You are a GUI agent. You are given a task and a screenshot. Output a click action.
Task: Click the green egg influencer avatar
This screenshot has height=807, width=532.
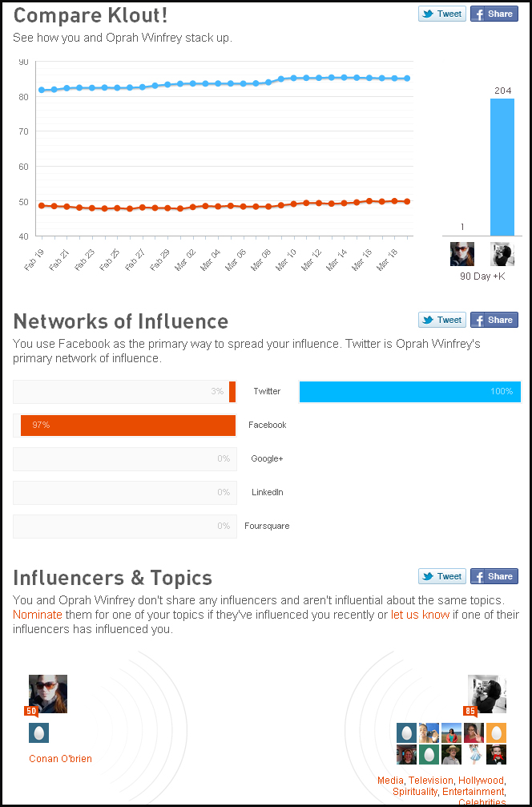pos(429,755)
